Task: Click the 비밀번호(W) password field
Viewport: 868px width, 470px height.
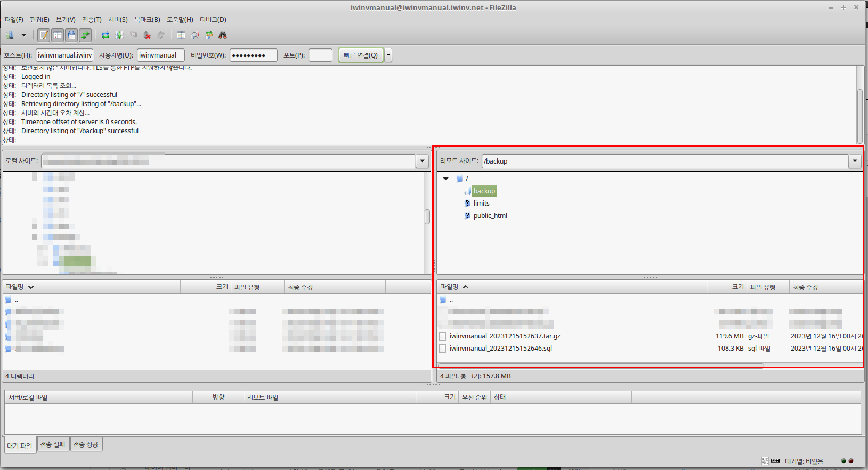Action: 254,55
